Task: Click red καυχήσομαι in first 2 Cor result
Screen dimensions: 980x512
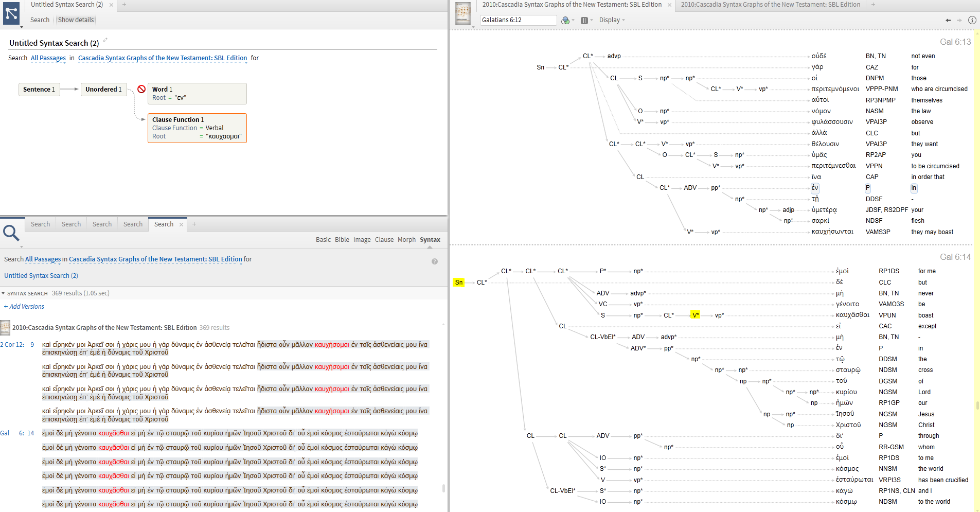Action: pyautogui.click(x=332, y=345)
